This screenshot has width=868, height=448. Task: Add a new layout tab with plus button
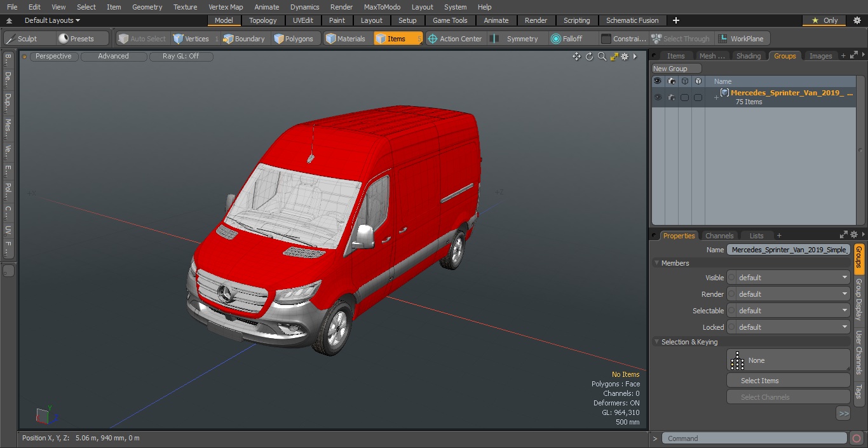tap(676, 20)
